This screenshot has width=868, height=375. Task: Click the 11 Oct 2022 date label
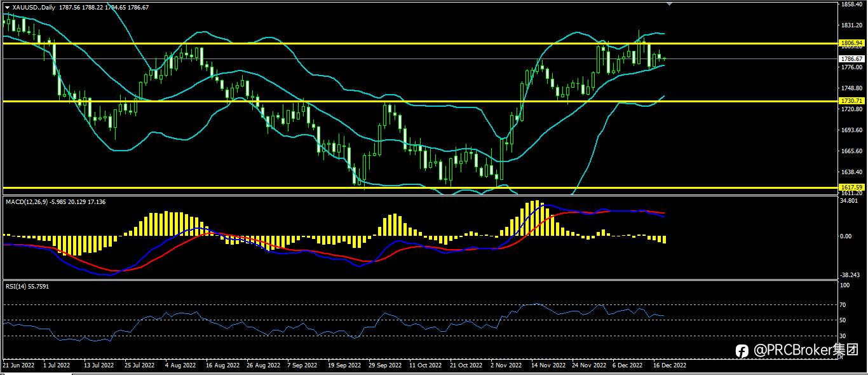(x=425, y=366)
